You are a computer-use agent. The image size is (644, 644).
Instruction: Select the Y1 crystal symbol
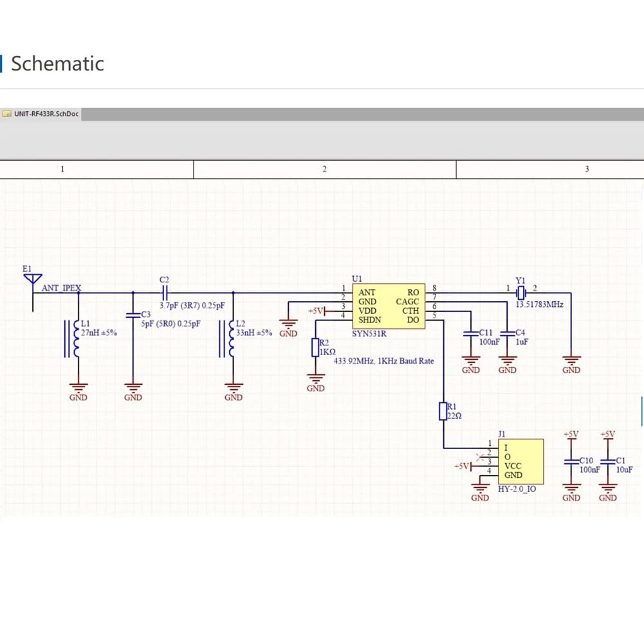pyautogui.click(x=520, y=293)
